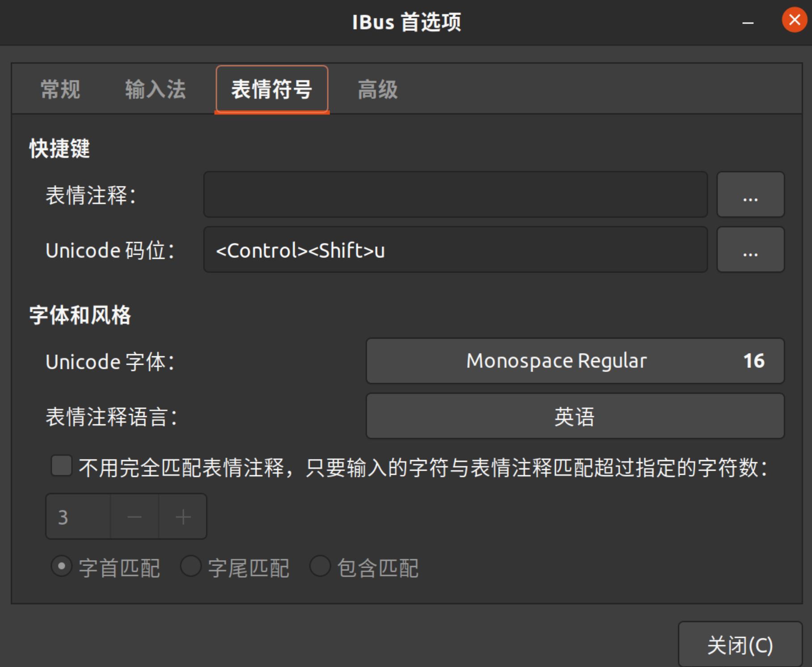Click the 表情注释 shortcut input field

[455, 194]
